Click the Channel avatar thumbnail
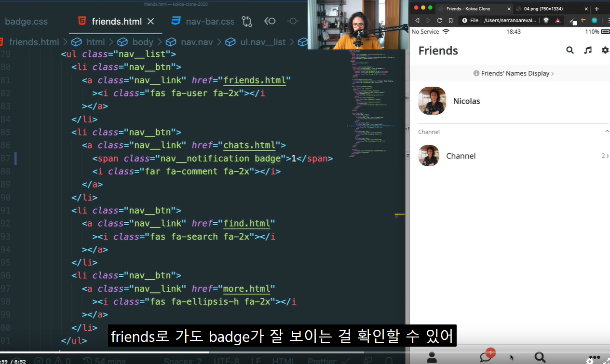The image size is (610, 364). tap(429, 155)
